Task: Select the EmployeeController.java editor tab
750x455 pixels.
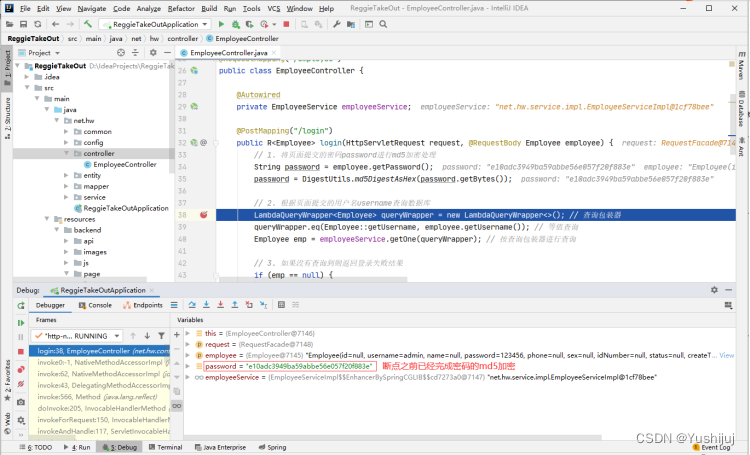Action: coord(228,53)
